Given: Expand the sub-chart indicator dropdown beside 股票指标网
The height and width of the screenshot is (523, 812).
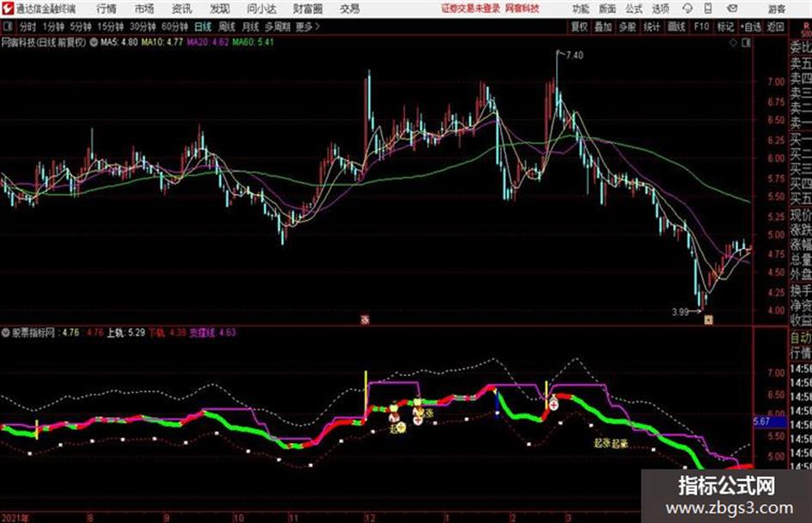Looking at the screenshot, I should click(6, 332).
